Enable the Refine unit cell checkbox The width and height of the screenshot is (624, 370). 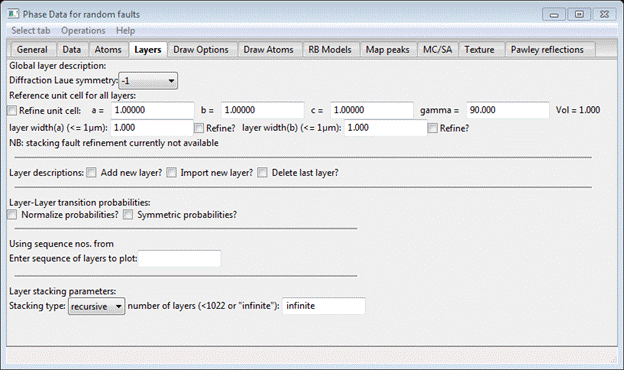point(12,111)
